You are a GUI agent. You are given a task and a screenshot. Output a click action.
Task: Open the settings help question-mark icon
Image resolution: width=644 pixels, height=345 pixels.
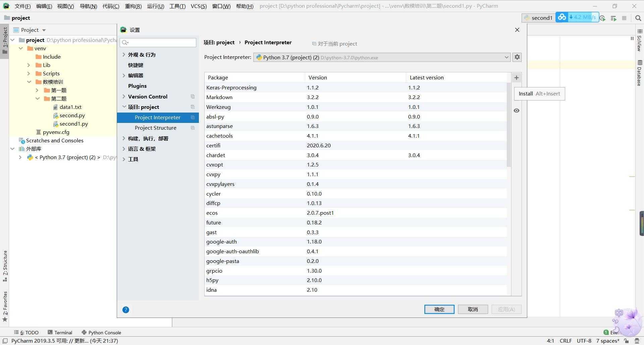126,310
